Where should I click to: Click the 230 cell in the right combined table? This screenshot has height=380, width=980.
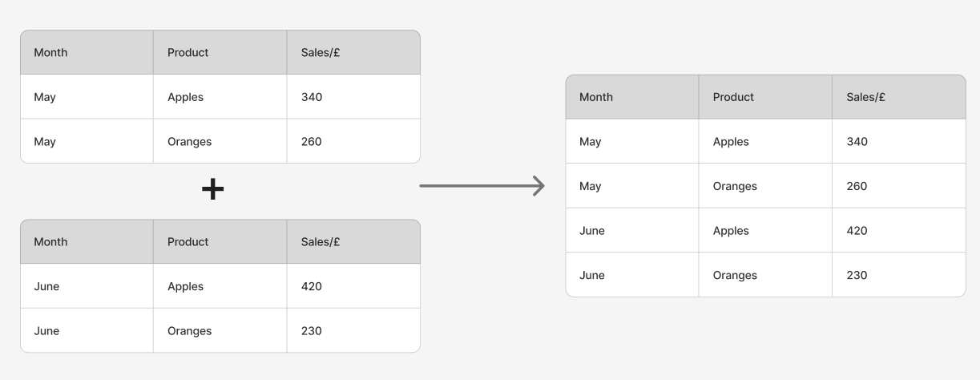857,275
